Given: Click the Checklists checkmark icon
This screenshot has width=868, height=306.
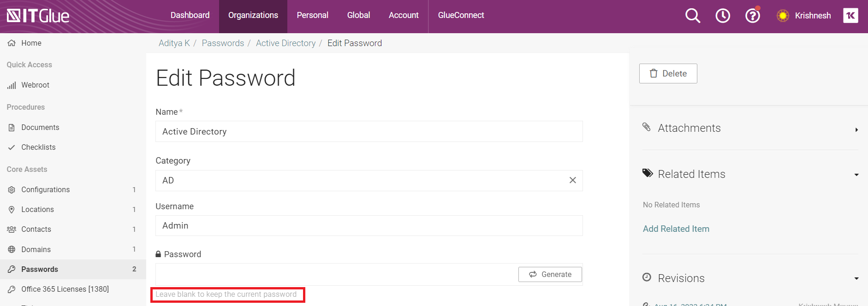Looking at the screenshot, I should tap(12, 147).
